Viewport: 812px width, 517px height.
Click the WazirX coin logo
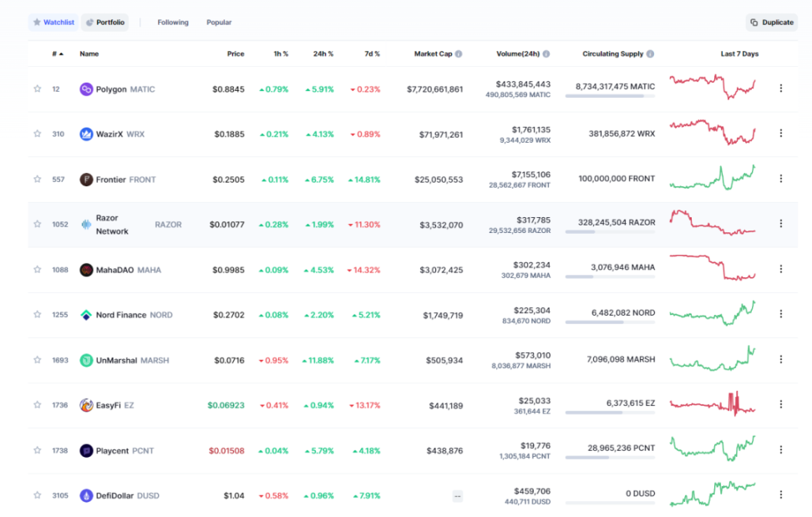point(86,134)
